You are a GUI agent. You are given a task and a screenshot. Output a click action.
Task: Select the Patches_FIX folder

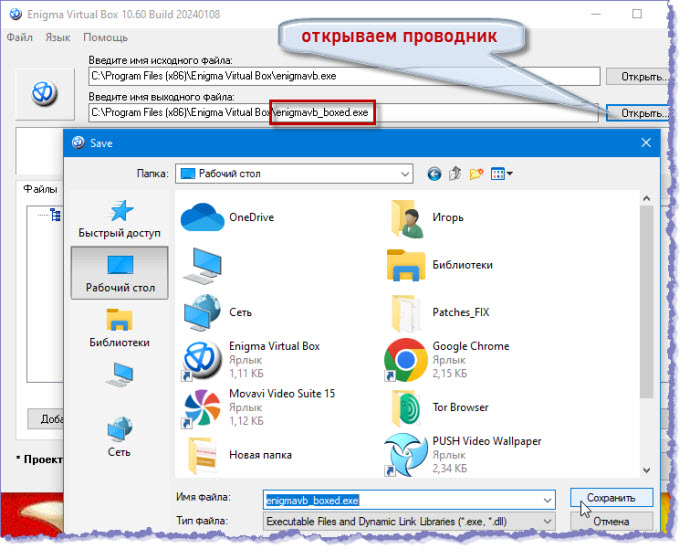point(440,312)
